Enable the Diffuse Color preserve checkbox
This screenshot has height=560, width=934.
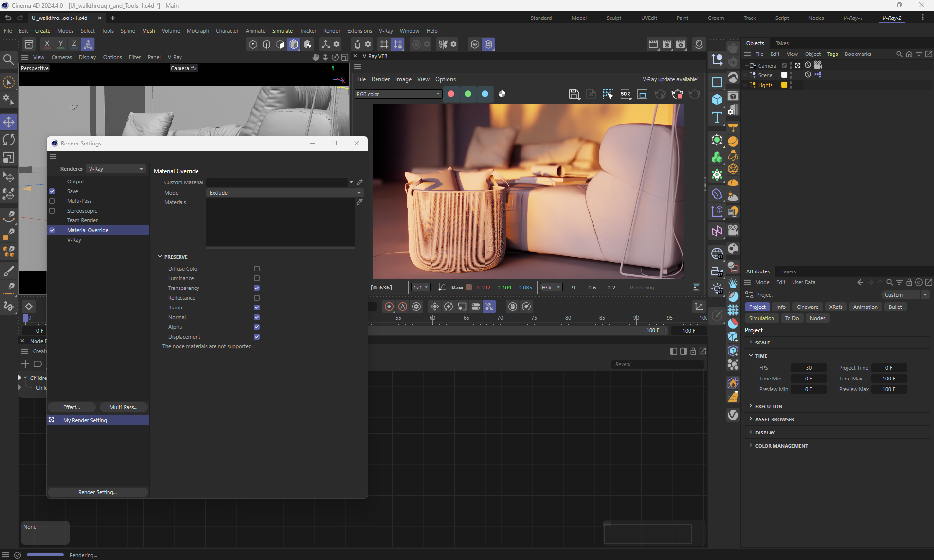click(x=257, y=269)
